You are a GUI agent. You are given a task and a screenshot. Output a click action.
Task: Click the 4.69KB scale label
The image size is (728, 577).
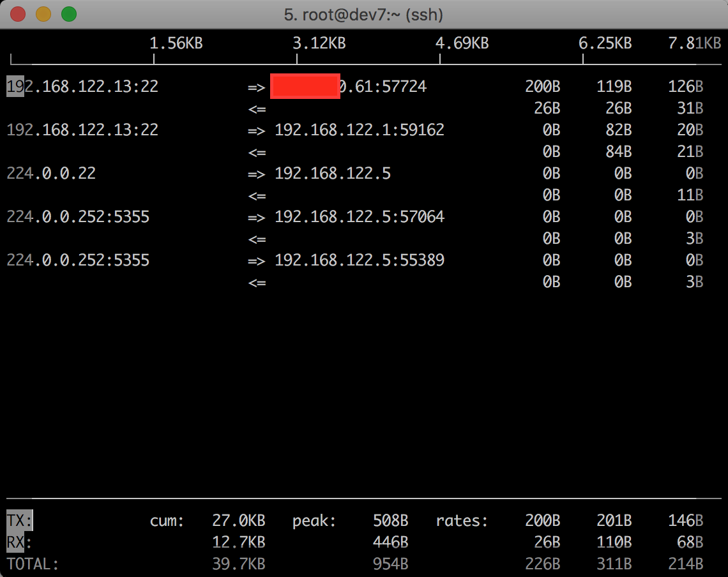[462, 43]
